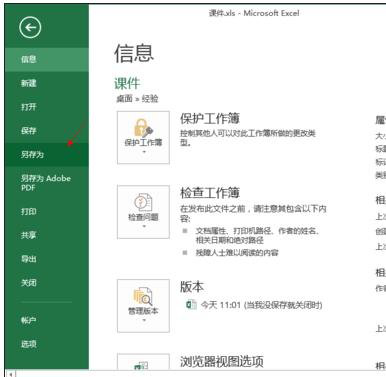Select 导出 in the sidebar
Image resolution: width=386 pixels, height=377 pixels.
(x=47, y=259)
